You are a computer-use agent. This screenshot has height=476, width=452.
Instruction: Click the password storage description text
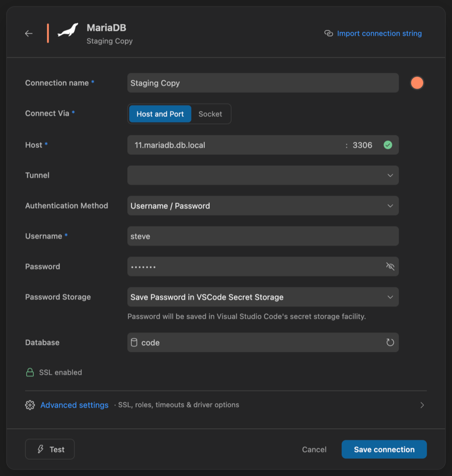pos(247,316)
